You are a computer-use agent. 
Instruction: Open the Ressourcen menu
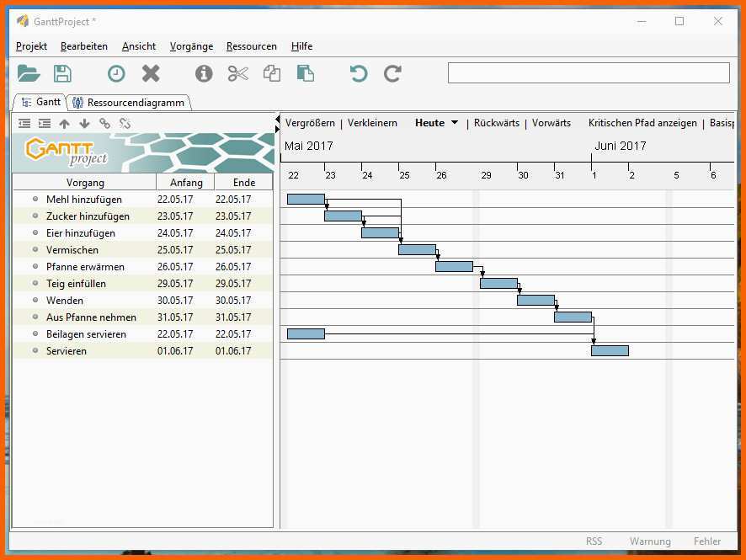pos(251,46)
